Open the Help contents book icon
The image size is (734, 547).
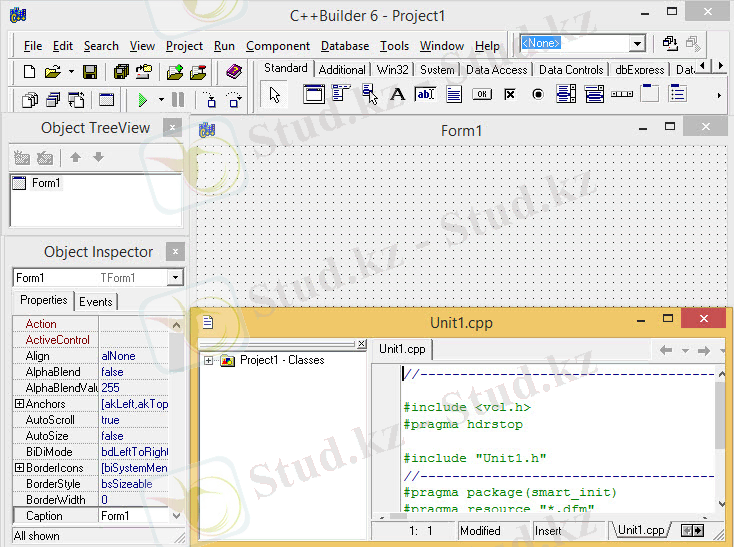pos(234,72)
